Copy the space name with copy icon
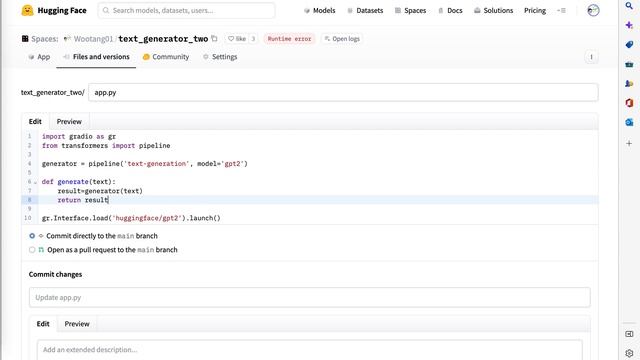 click(x=214, y=38)
